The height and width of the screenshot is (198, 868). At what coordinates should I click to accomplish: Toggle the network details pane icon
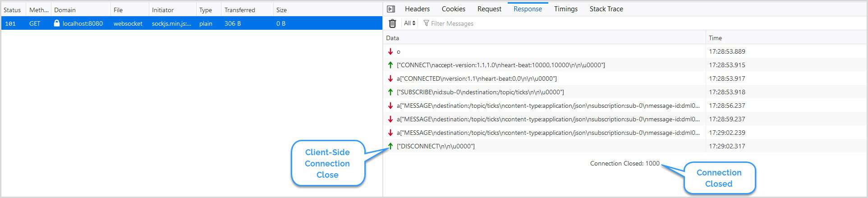(391, 9)
